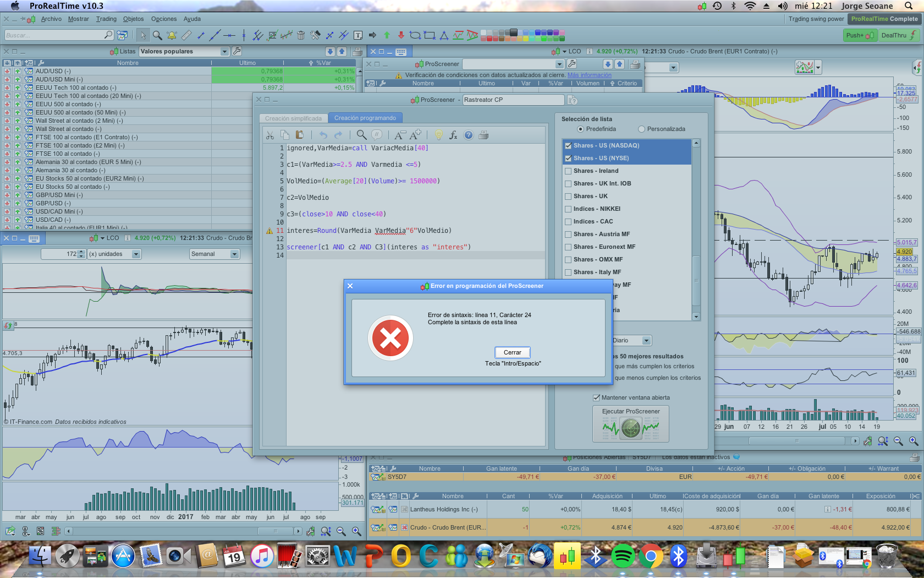Open the Archivo menu
This screenshot has height=578, width=924.
(51, 19)
